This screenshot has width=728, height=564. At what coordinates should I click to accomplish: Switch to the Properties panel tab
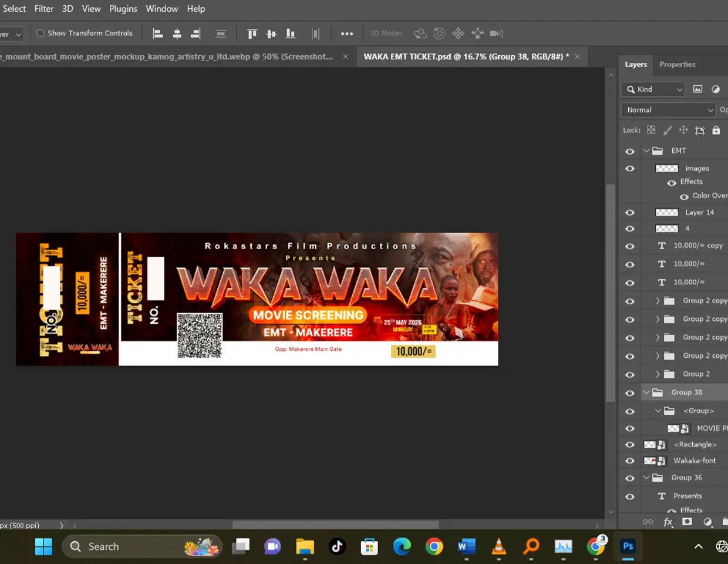coord(677,65)
